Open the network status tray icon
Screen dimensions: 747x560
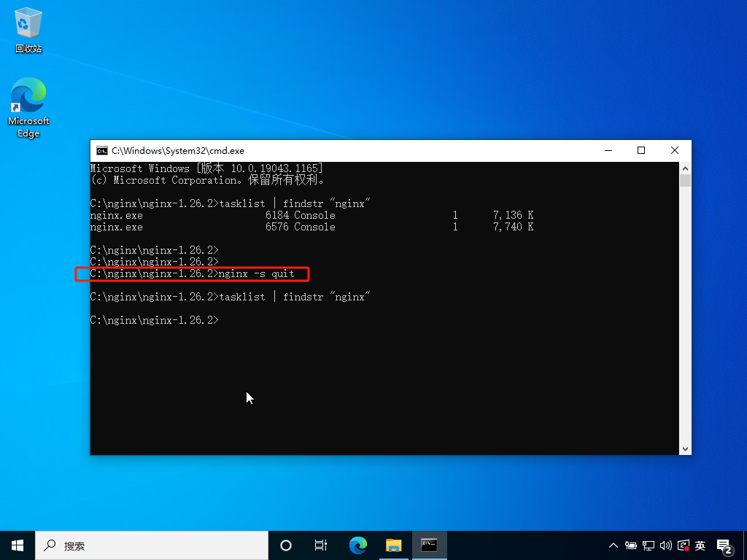click(649, 545)
